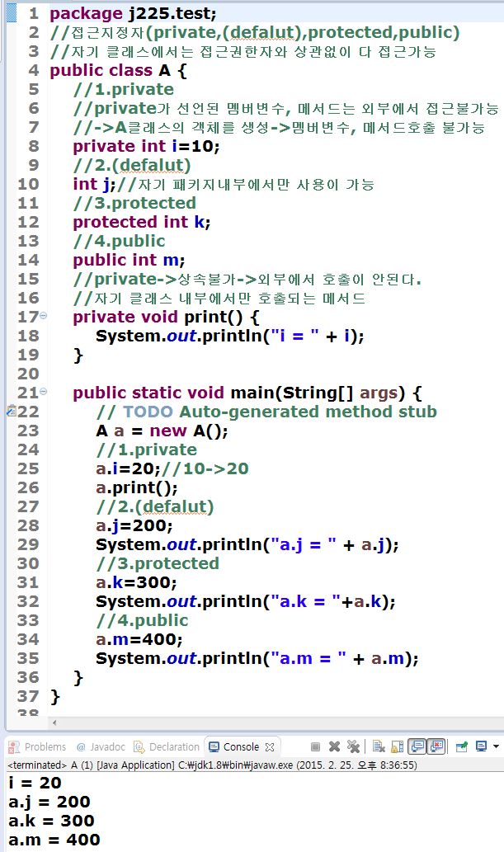Click Remove All Terminated Launches icon

coord(353,746)
